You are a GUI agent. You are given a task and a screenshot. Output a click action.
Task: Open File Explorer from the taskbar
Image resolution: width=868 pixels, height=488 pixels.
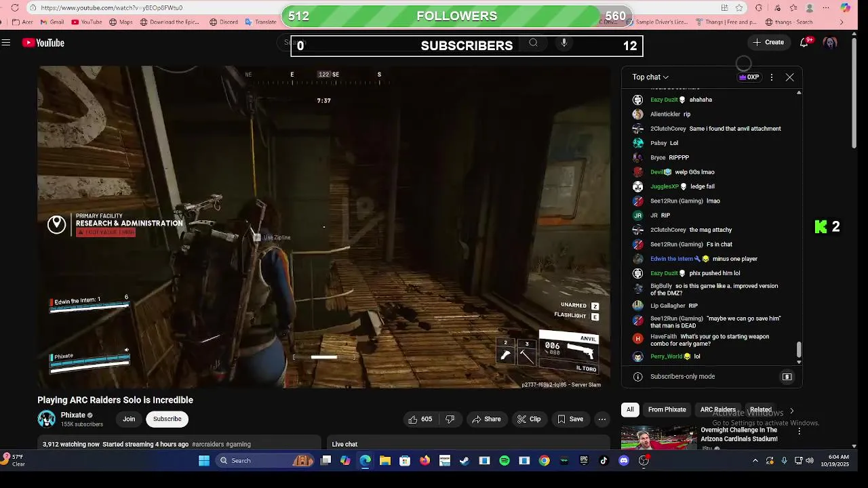(385, 461)
